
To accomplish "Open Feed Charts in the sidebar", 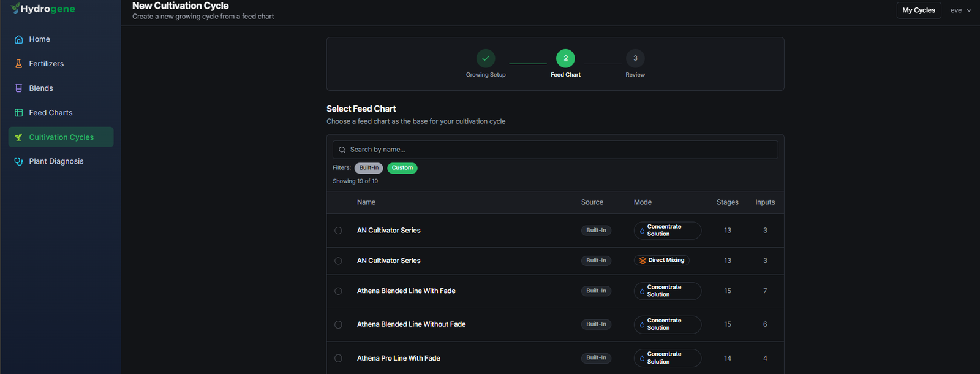I will 61,113.
